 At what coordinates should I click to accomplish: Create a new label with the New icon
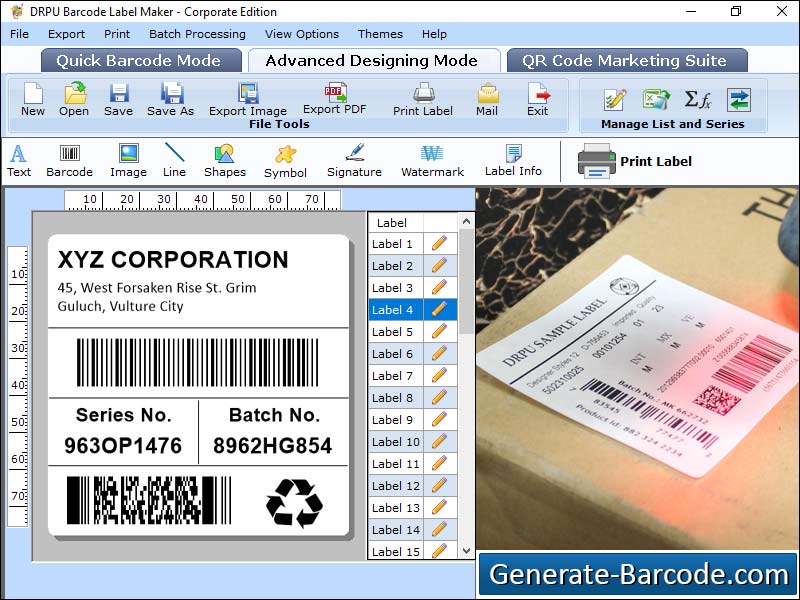coord(32,101)
